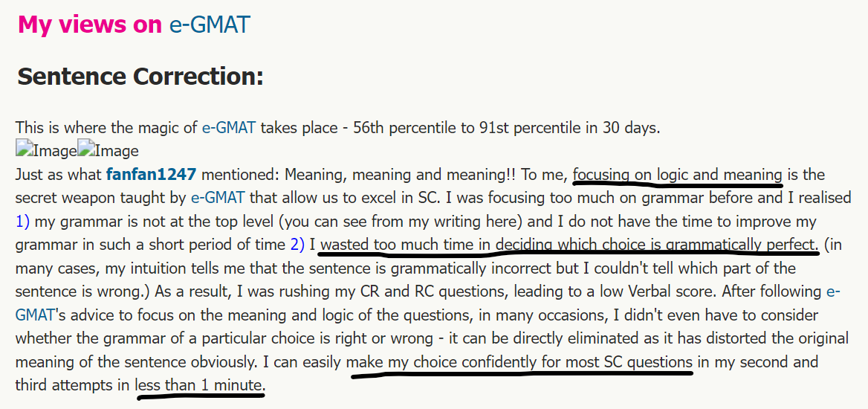Click the second broken Image icon
Image resolution: width=868 pixels, height=409 pixels.
tap(108, 151)
